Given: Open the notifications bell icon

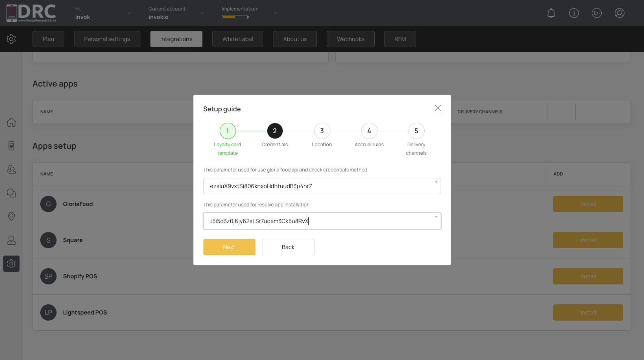Looking at the screenshot, I should (x=551, y=13).
